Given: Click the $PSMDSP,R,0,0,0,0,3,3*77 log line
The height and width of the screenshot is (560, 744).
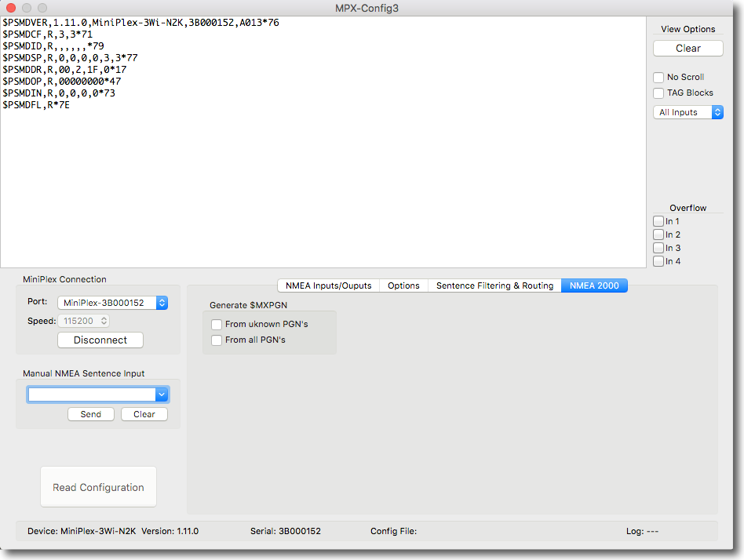Looking at the screenshot, I should click(70, 58).
